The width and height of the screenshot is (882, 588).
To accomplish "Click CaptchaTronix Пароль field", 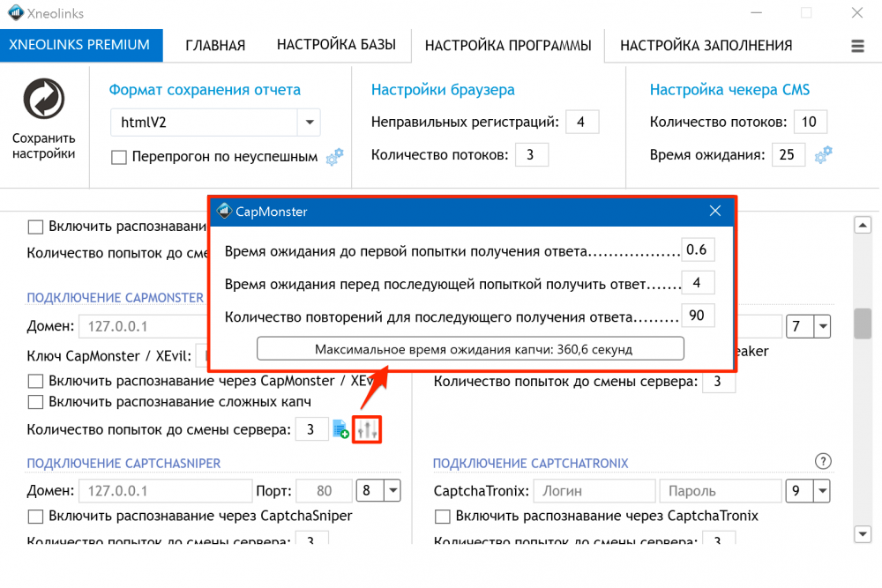I will coord(721,491).
